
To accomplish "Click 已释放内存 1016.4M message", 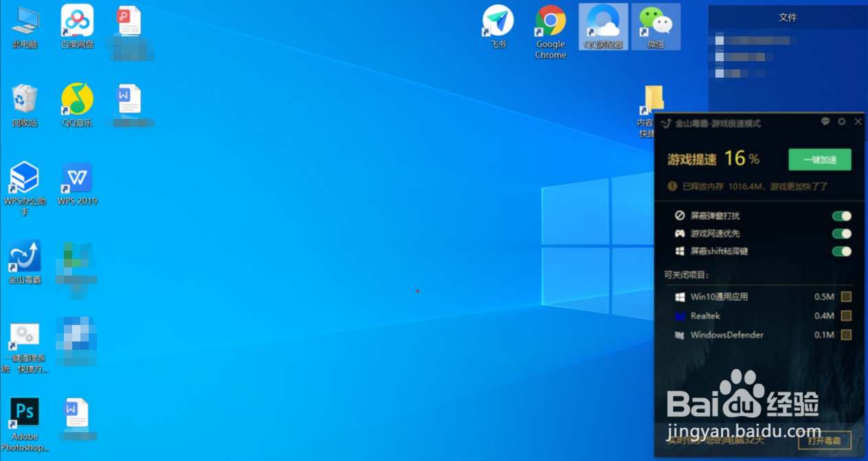I will coord(755,186).
